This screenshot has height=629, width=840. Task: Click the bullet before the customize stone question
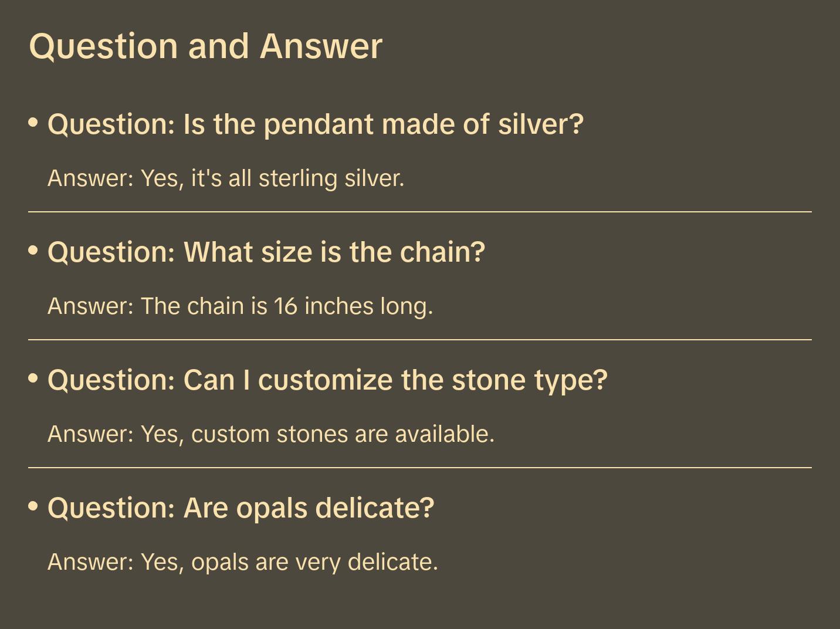click(x=33, y=378)
